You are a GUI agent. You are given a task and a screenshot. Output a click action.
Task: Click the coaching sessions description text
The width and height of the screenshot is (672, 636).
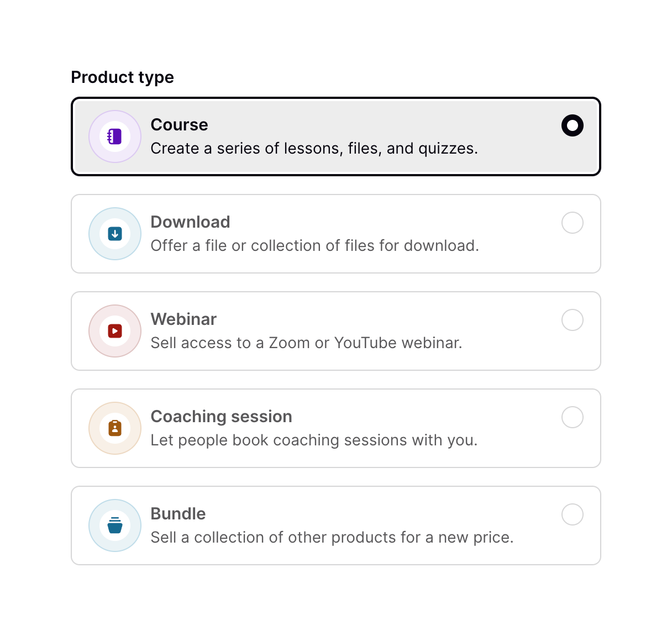tap(314, 440)
